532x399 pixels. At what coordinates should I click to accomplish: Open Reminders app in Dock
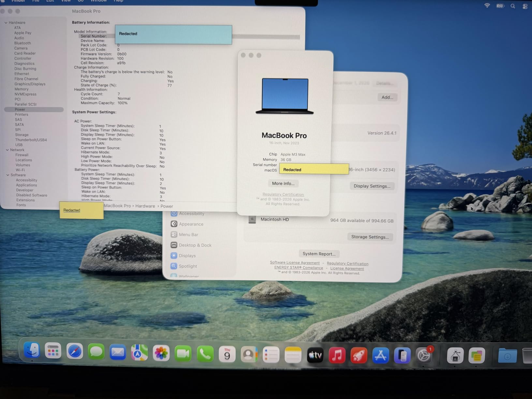tap(271, 355)
